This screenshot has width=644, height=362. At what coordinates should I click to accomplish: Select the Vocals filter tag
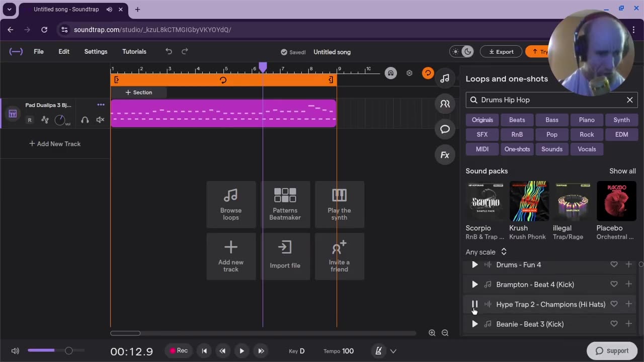pyautogui.click(x=587, y=149)
